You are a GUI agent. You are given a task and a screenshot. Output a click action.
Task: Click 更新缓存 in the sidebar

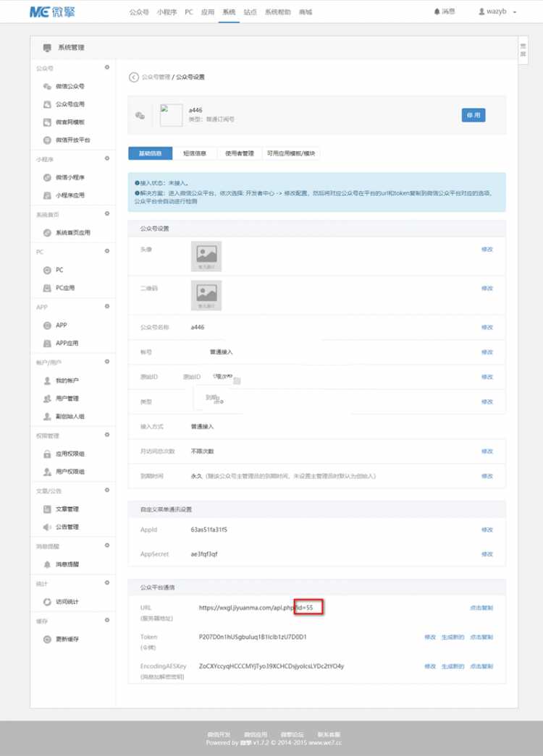tap(67, 640)
